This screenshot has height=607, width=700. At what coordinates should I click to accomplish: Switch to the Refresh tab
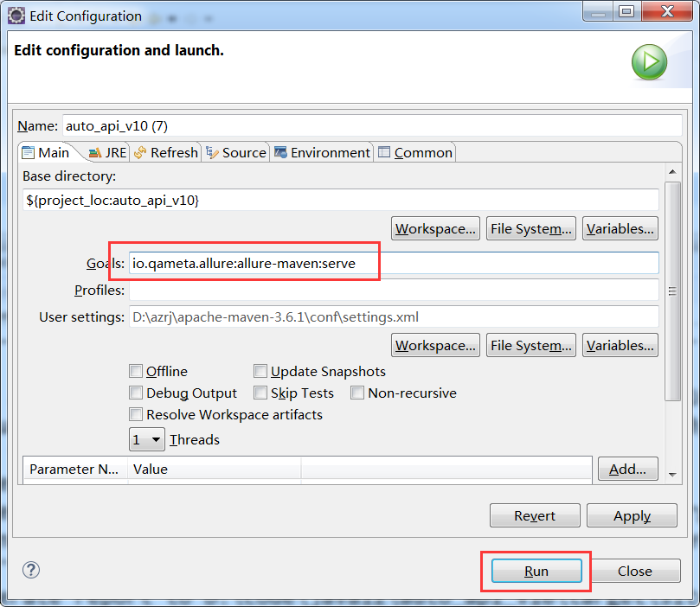(165, 152)
